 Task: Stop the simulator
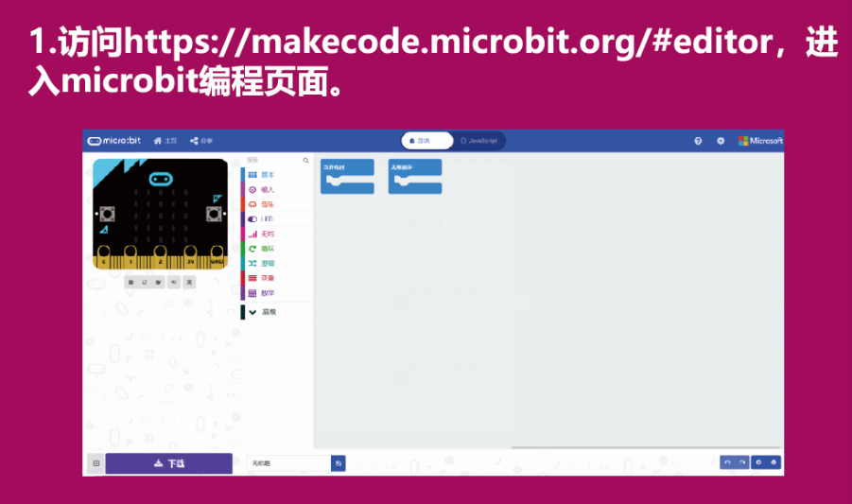click(130, 283)
